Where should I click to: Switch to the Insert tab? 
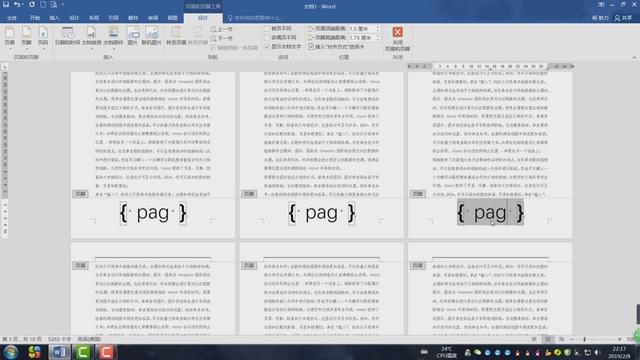pos(54,18)
